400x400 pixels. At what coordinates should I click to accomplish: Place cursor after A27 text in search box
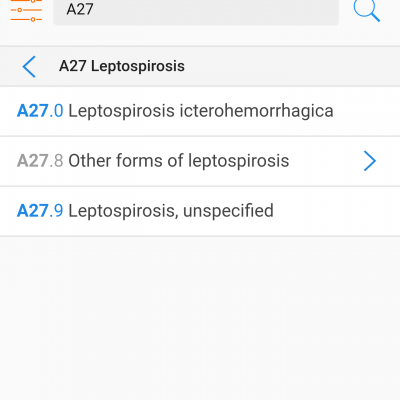click(94, 9)
